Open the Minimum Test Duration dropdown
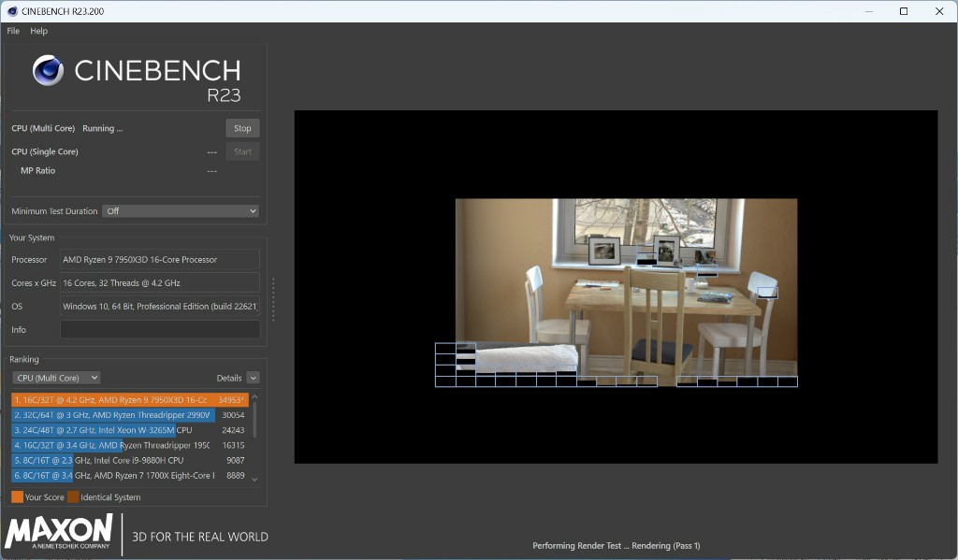This screenshot has height=560, width=958. [x=181, y=211]
